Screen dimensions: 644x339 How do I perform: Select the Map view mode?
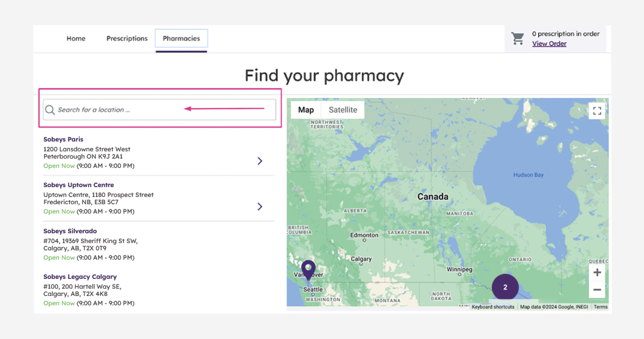coord(306,110)
